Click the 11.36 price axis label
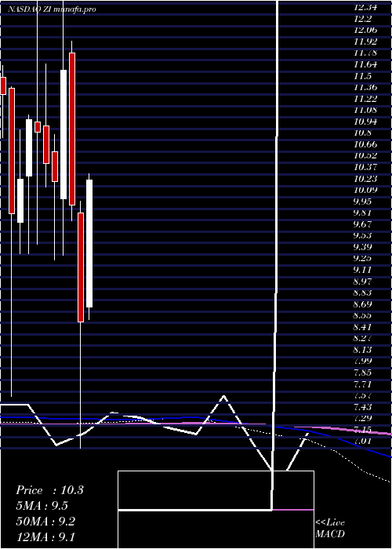392x549 pixels. pyautogui.click(x=365, y=88)
